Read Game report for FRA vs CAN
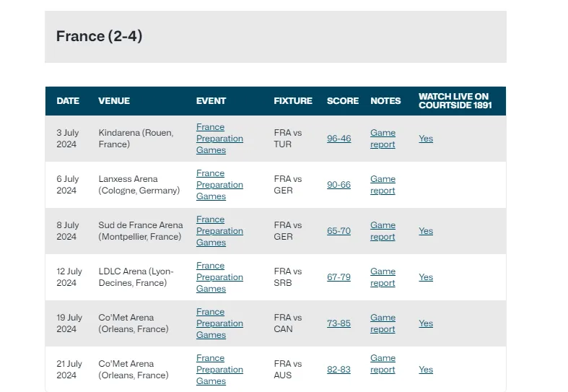 [x=383, y=323]
